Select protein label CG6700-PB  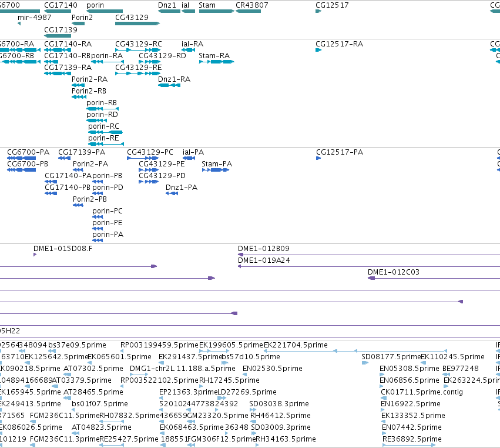(x=28, y=163)
